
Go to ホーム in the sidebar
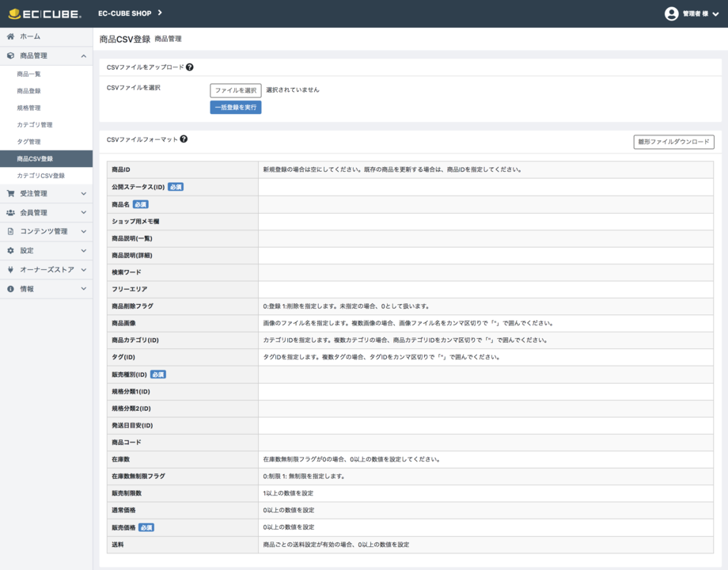point(30,36)
